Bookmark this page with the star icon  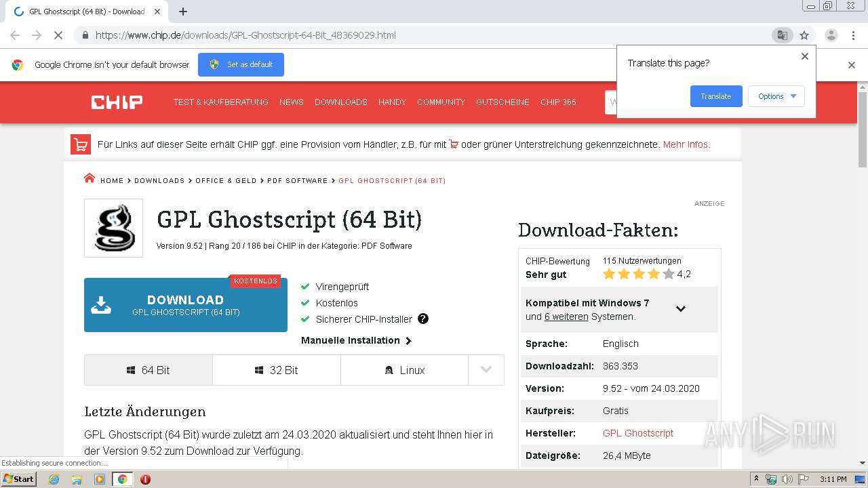click(804, 35)
